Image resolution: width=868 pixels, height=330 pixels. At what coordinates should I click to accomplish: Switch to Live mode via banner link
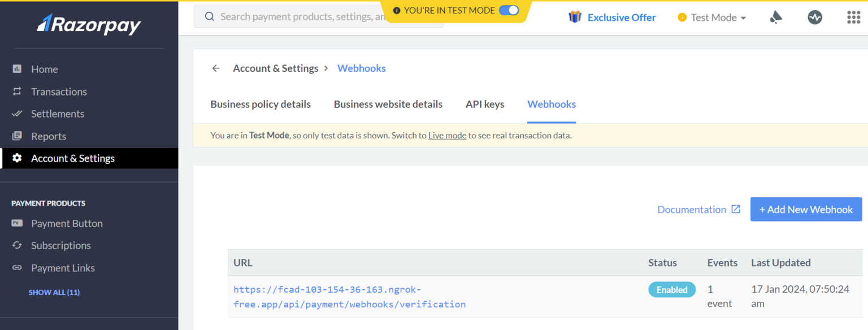pos(447,135)
